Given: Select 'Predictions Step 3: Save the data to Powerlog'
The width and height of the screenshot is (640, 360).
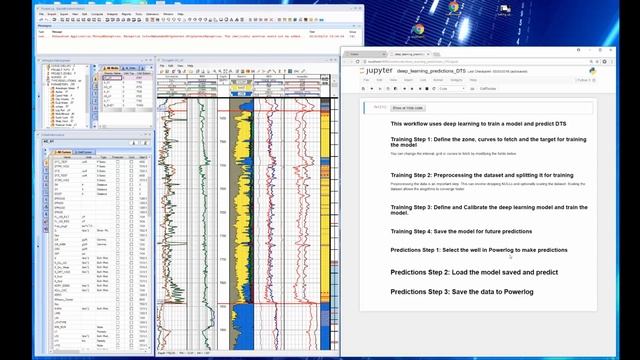Looking at the screenshot, I should 462,292.
